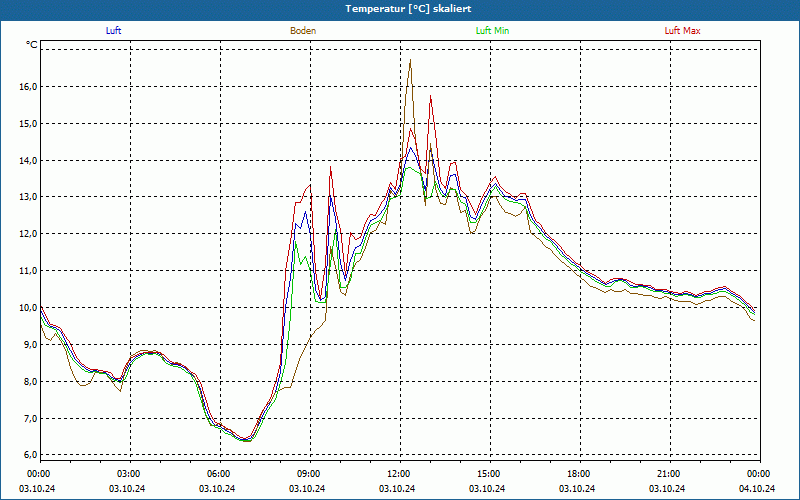Click the '03:00' time axis label
800x500 pixels.
tap(128, 474)
